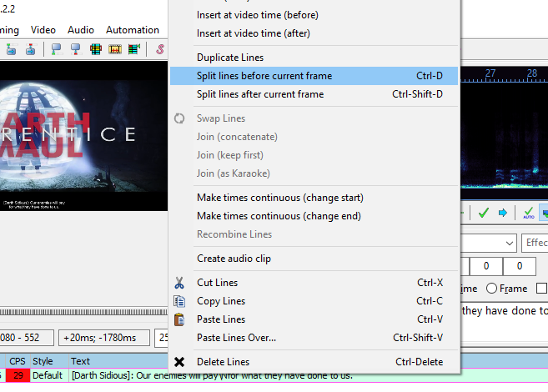Choose Split lines after current frame
Screen dimensions: 548x392
point(314,94)
